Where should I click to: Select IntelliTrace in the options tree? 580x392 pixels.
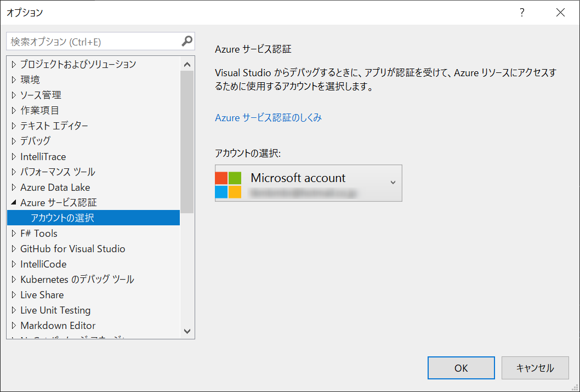click(x=43, y=156)
